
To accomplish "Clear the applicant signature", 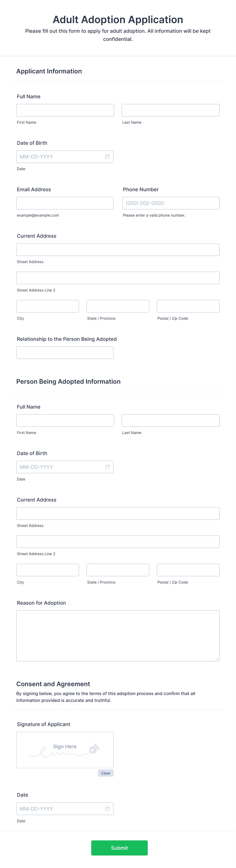I will (x=105, y=773).
